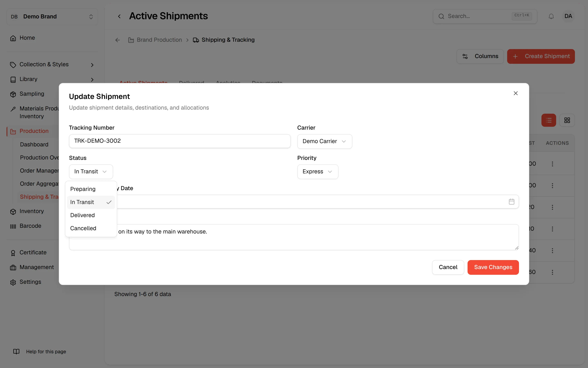Image resolution: width=588 pixels, height=368 pixels.
Task: Click the Search box
Action: (x=485, y=16)
